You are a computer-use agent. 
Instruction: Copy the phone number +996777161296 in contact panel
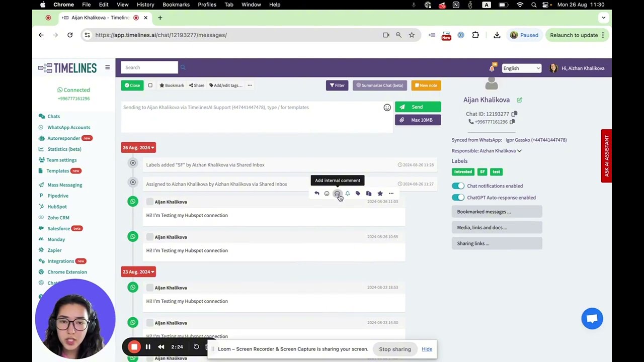tap(512, 122)
